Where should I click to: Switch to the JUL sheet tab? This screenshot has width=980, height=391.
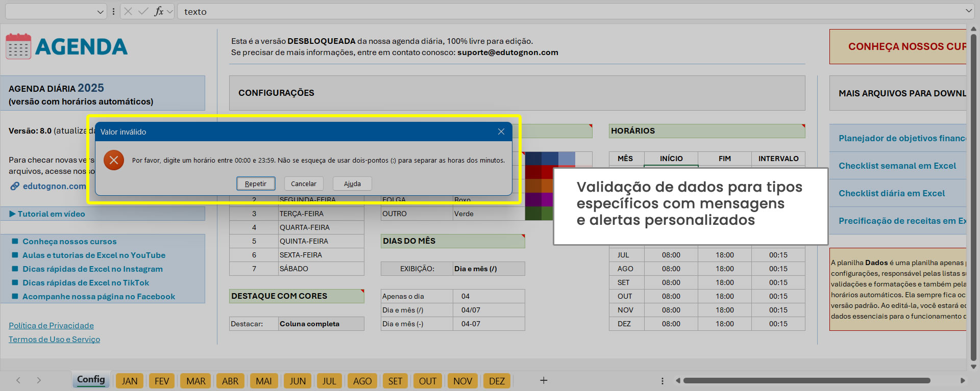tap(329, 381)
